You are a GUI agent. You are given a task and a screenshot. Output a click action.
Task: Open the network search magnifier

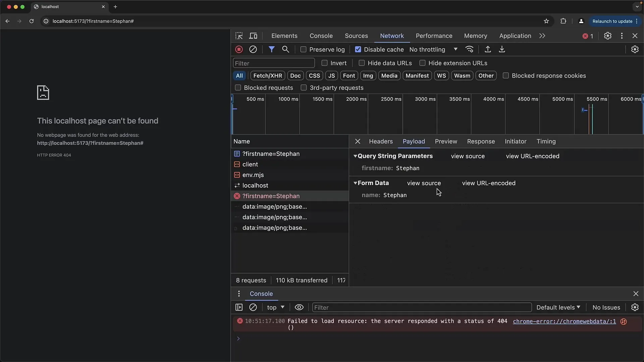pos(285,49)
